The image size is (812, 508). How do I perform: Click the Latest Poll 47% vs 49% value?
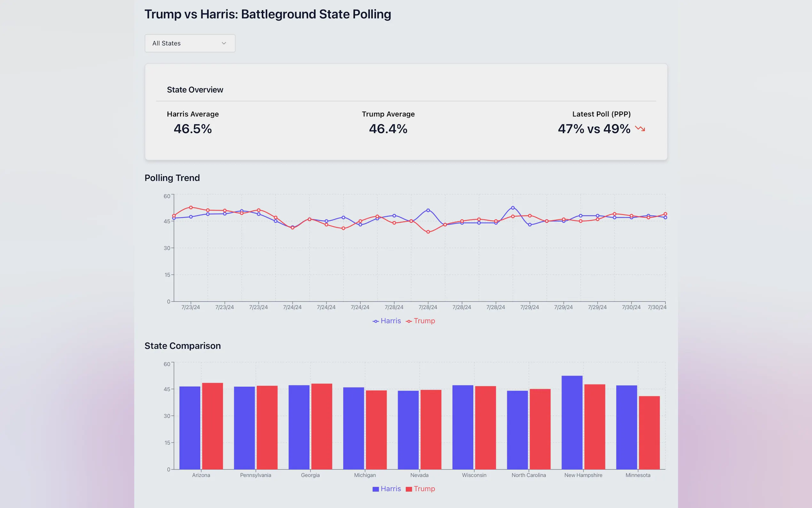pyautogui.click(x=594, y=129)
